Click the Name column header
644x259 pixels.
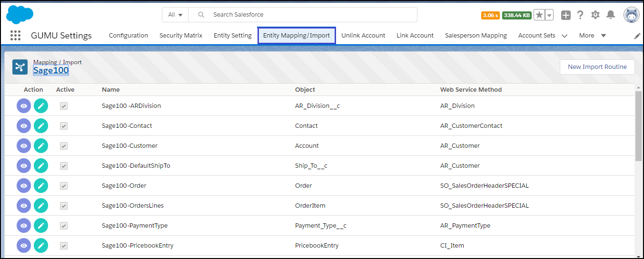[111, 89]
